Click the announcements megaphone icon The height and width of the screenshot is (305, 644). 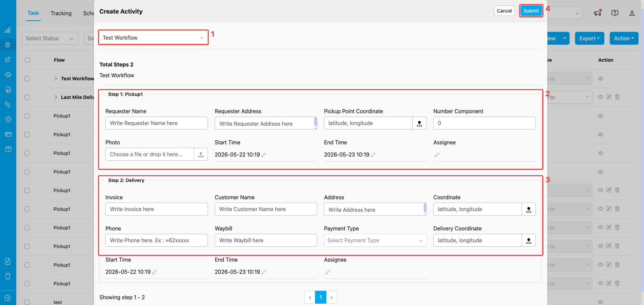pos(597,13)
